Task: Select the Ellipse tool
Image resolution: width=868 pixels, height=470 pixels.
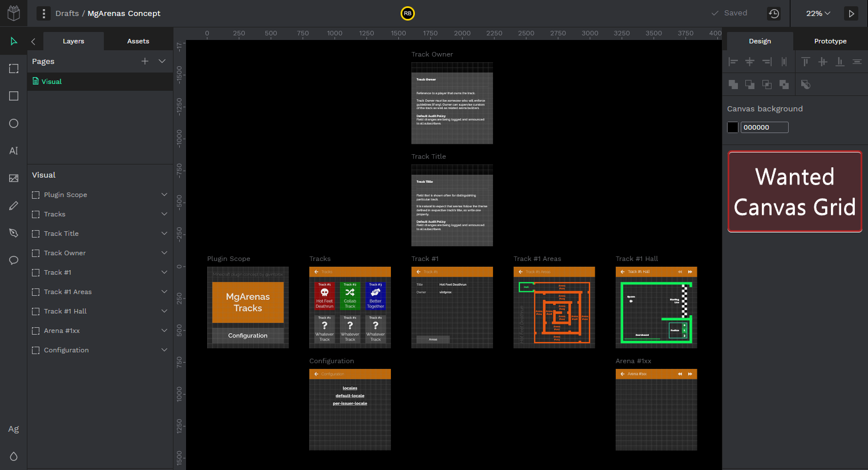Action: (13, 123)
